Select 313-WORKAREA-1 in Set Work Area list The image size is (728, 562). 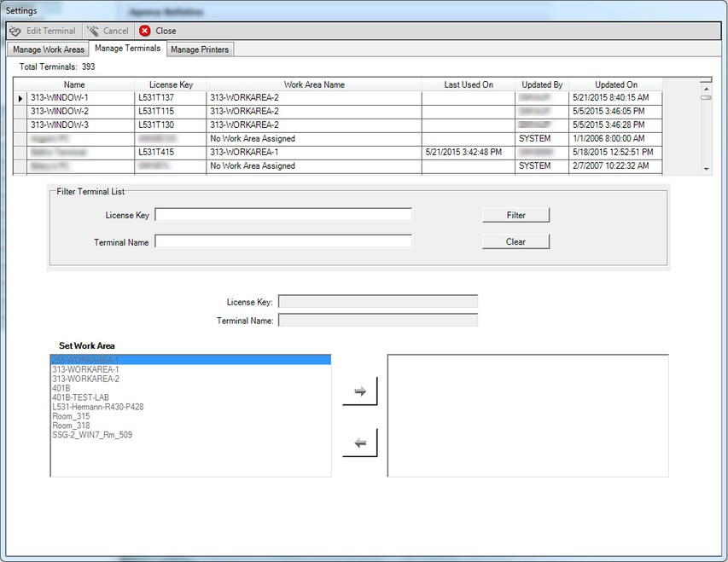[x=191, y=369]
